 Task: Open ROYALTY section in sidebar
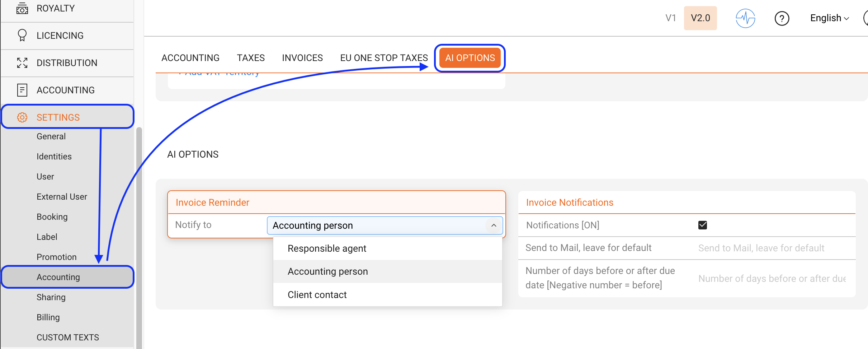click(67, 9)
